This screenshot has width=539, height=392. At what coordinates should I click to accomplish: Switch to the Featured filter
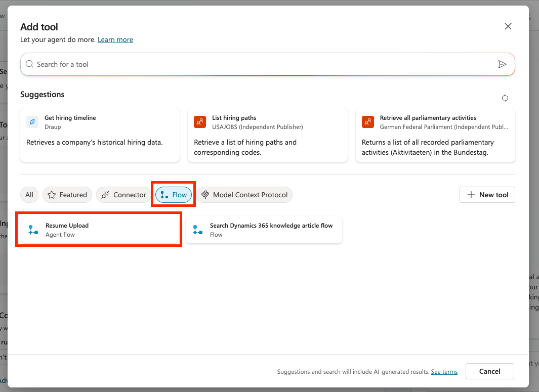pyautogui.click(x=67, y=195)
